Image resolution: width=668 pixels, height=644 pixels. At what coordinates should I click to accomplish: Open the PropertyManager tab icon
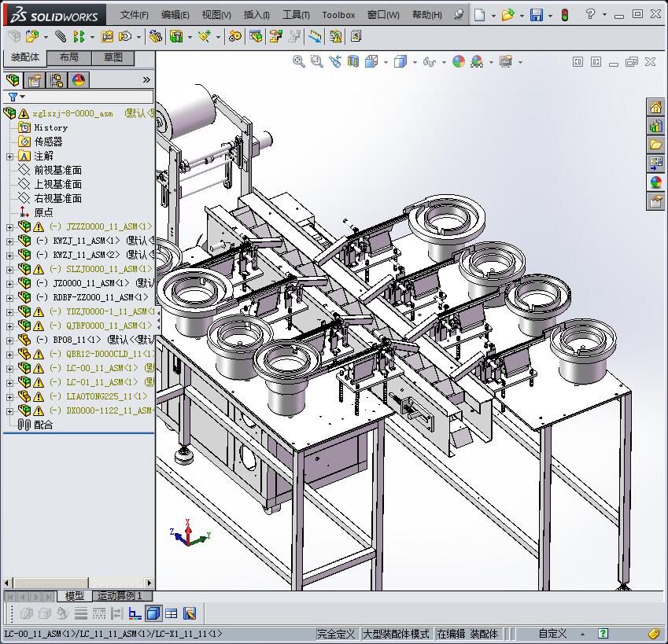35,79
